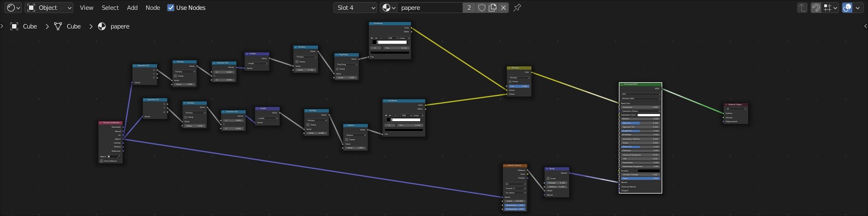Adjust the Alpha slider in Principled BSDF

(x=640, y=178)
